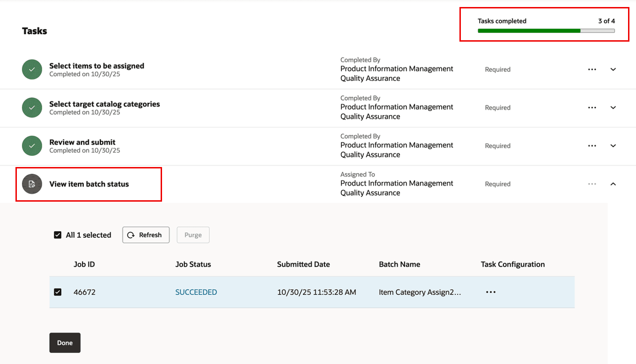The image size is (636, 364).
Task: Open the actions menu for "Select target catalog categories"
Action: tap(592, 107)
